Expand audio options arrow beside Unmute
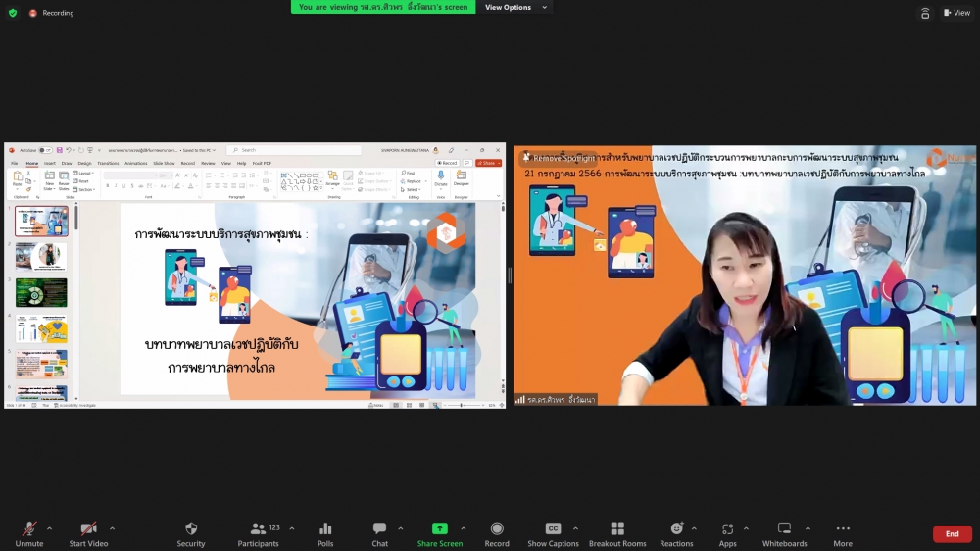This screenshot has width=980, height=551. click(x=49, y=527)
